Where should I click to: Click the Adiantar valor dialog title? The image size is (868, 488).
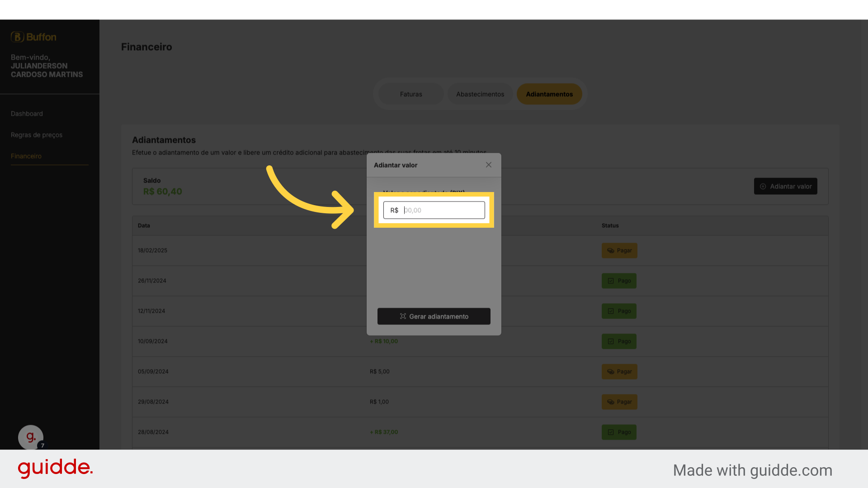point(396,165)
